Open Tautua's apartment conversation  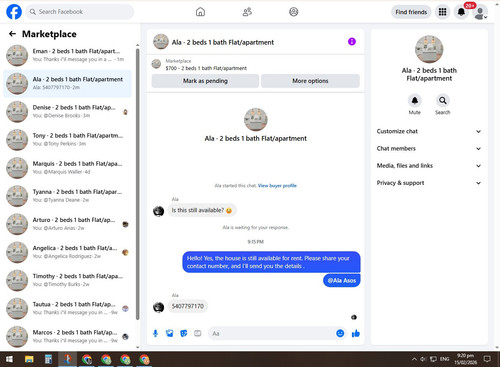click(67, 308)
